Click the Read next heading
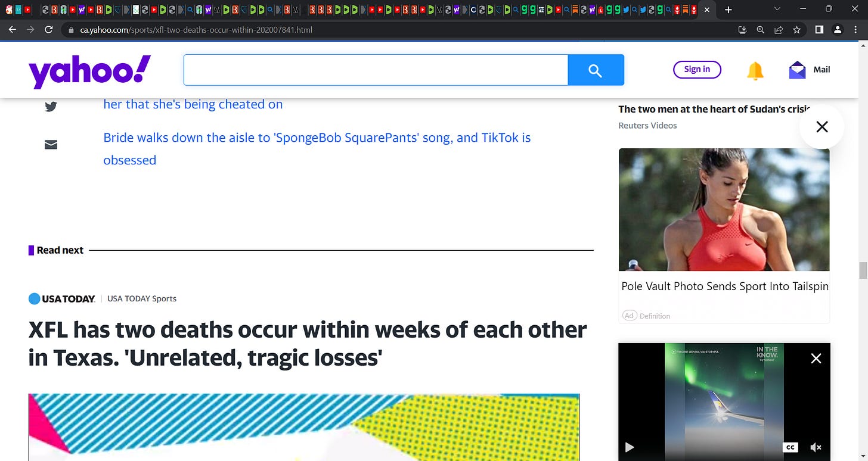Viewport: 868px width, 461px height. tap(60, 250)
